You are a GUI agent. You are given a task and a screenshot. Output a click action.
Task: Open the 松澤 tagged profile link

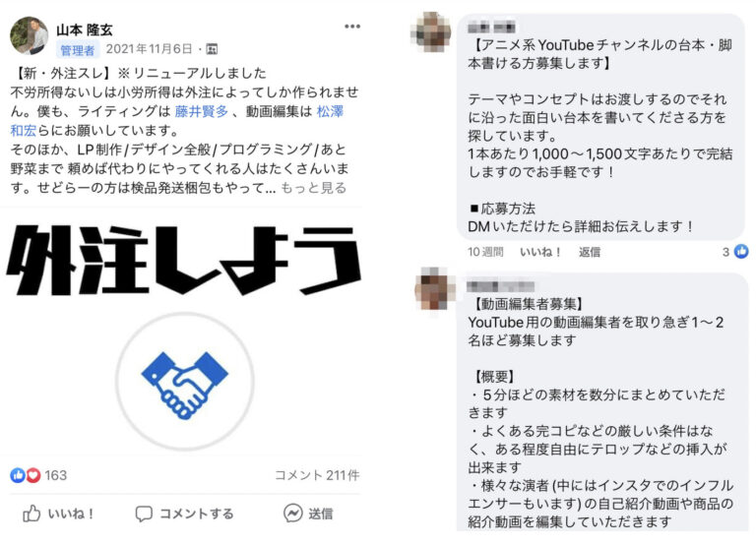(x=330, y=111)
